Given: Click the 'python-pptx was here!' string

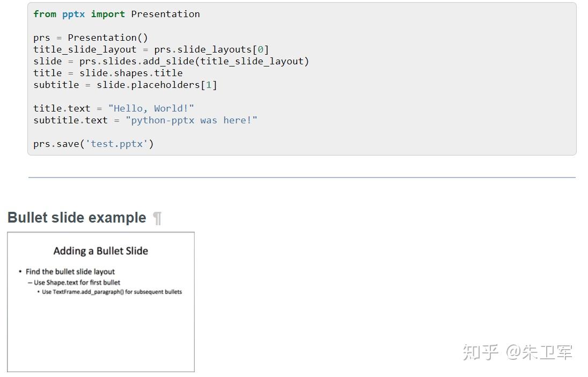Looking at the screenshot, I should pyautogui.click(x=192, y=120).
